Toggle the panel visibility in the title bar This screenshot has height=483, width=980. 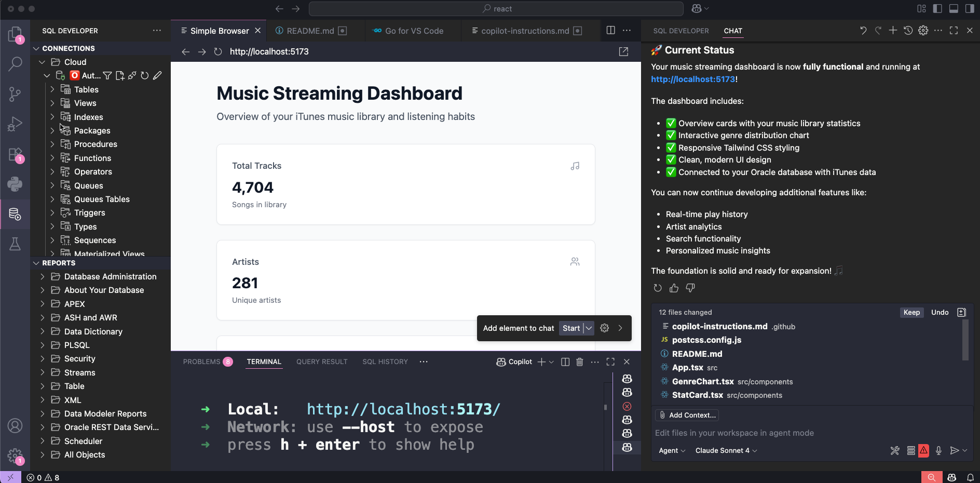953,8
